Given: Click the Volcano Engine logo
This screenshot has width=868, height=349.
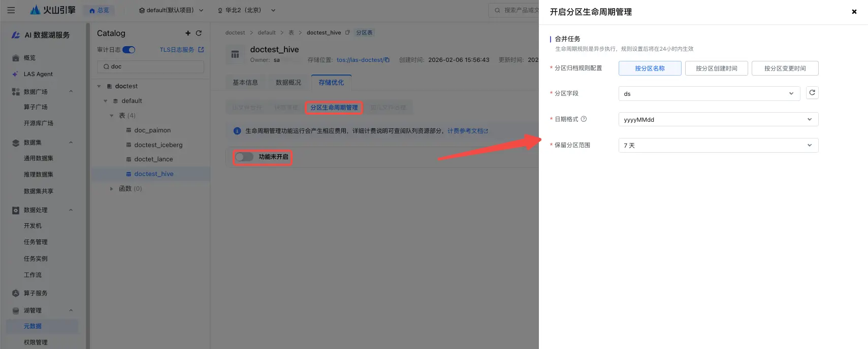Looking at the screenshot, I should 53,10.
